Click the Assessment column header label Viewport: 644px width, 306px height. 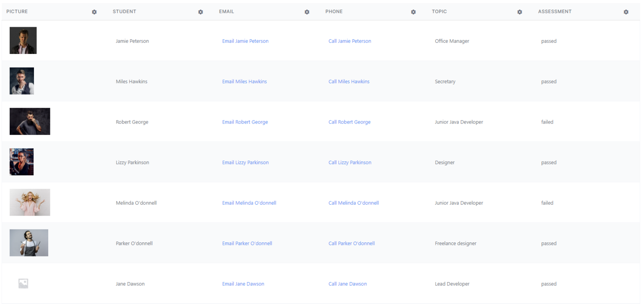point(555,12)
